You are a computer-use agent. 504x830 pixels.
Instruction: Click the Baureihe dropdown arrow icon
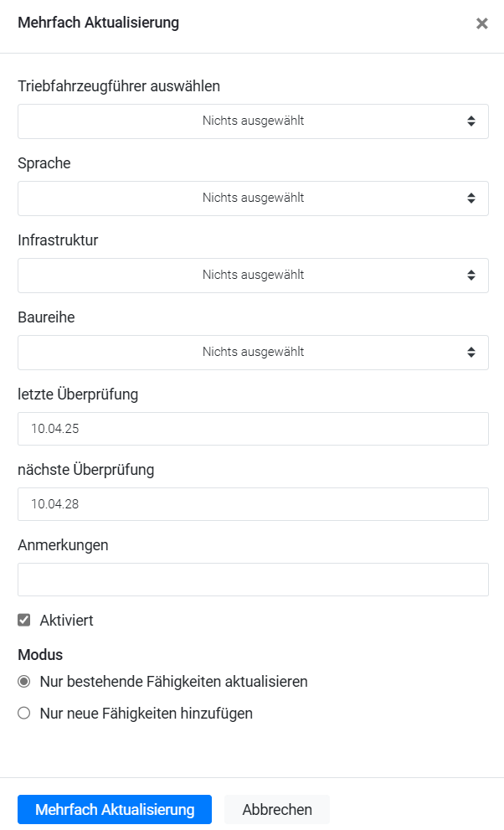point(471,353)
